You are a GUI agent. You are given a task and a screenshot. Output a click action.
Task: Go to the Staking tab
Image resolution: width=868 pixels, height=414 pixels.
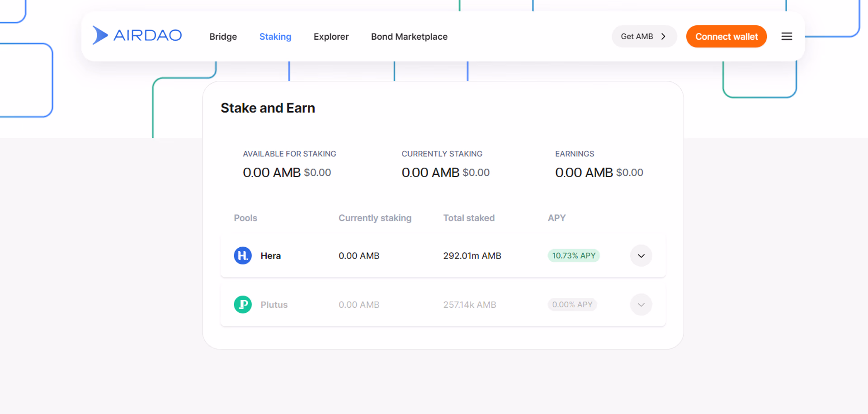coord(275,37)
